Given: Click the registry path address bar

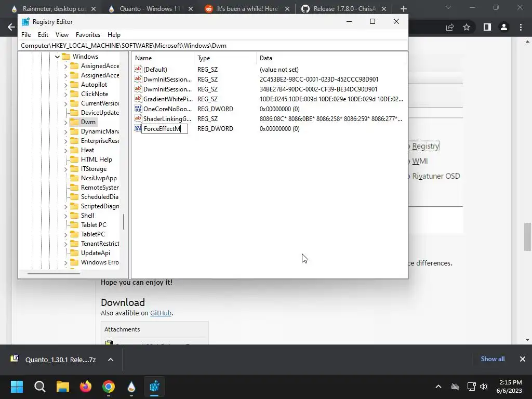Looking at the screenshot, I should pyautogui.click(x=213, y=46).
